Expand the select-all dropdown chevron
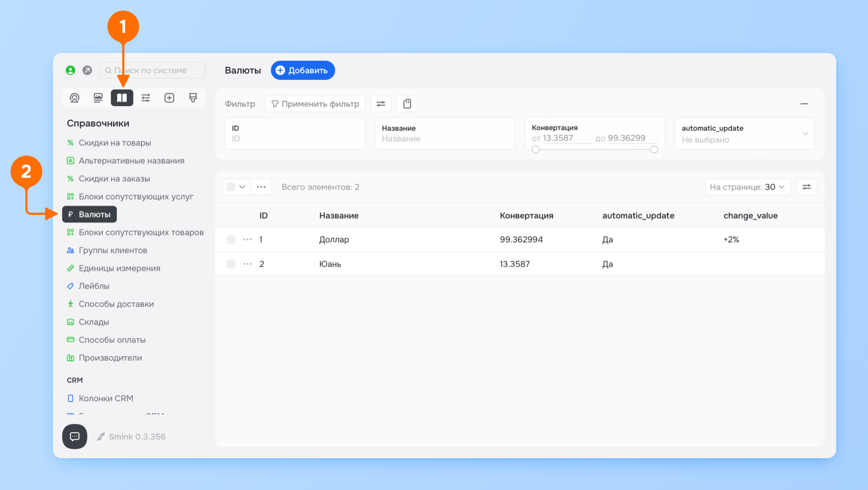Viewport: 868px width, 490px height. pos(242,187)
